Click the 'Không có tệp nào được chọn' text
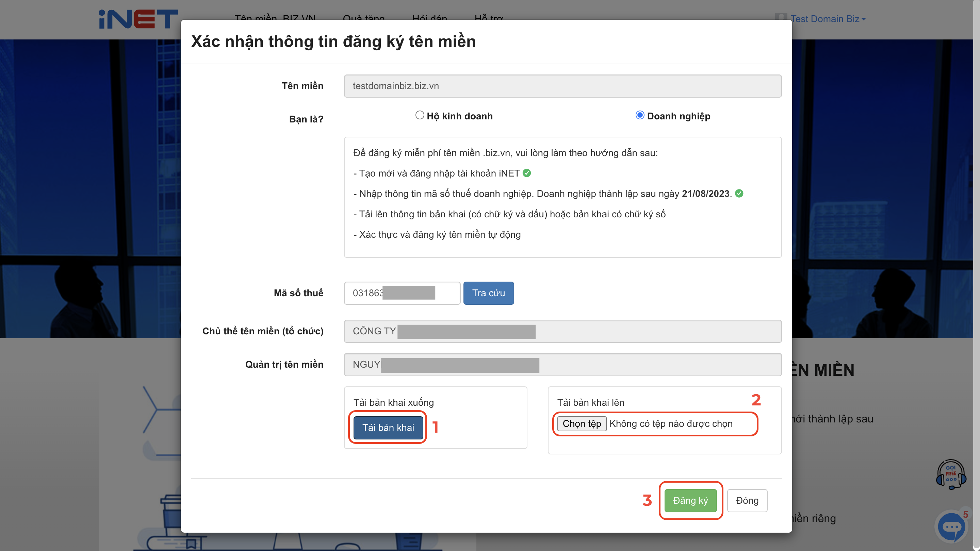Viewport: 980px width, 551px height. pos(671,423)
